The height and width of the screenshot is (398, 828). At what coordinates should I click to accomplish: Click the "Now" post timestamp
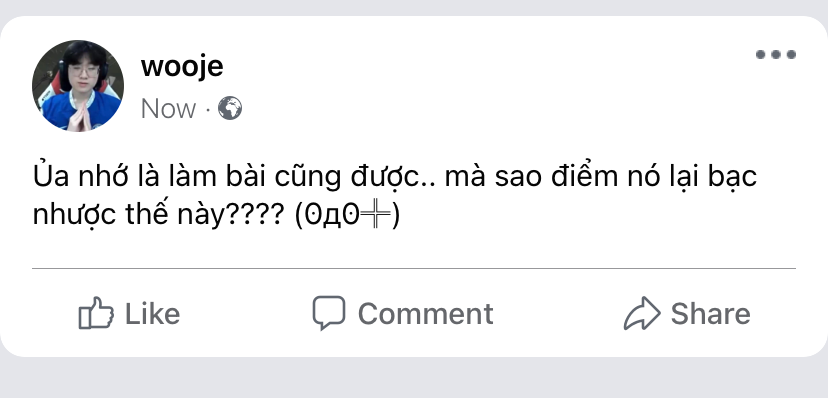168,109
